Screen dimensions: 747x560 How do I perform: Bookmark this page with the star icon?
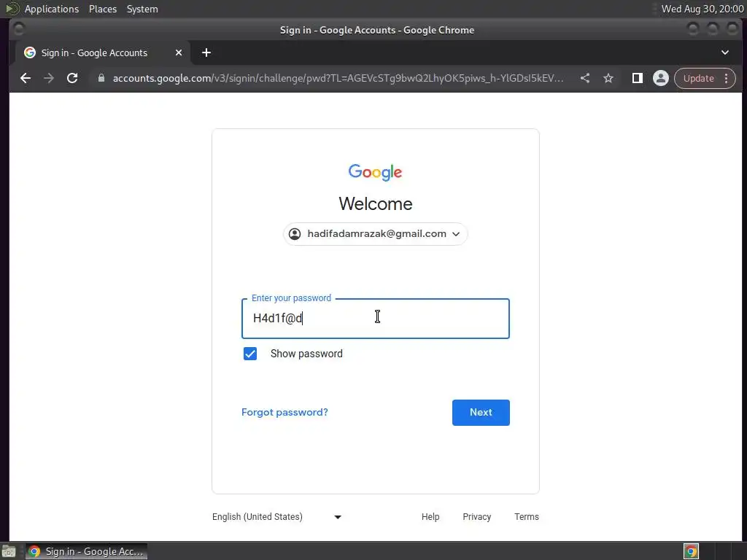pos(608,78)
